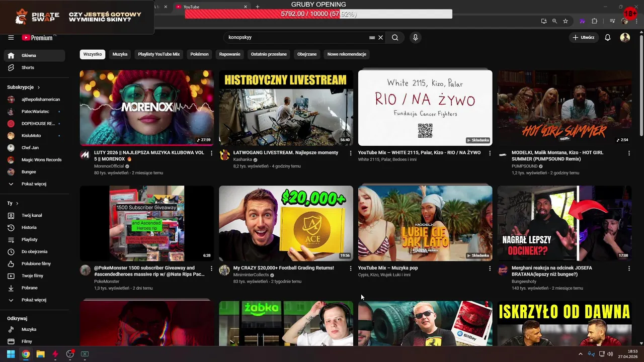Select the Obejrzane filter chip

click(x=307, y=54)
